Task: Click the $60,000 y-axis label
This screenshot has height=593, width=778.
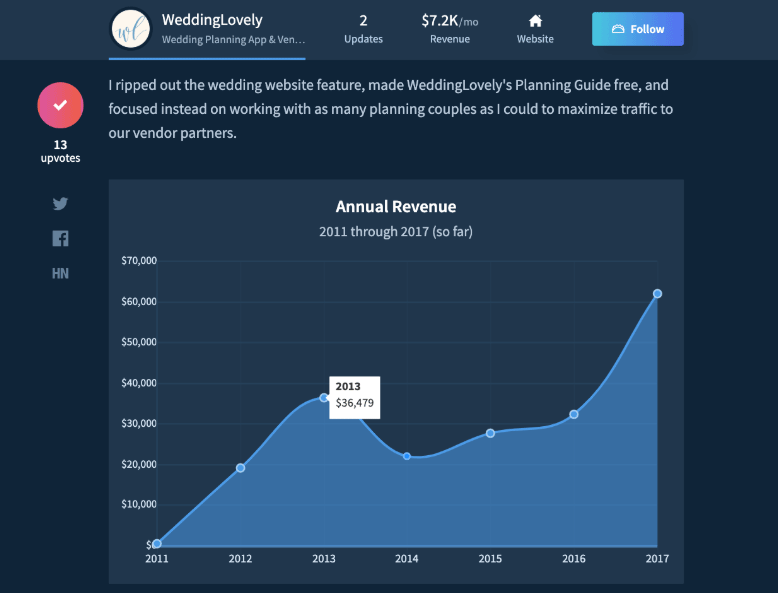Action: (139, 302)
